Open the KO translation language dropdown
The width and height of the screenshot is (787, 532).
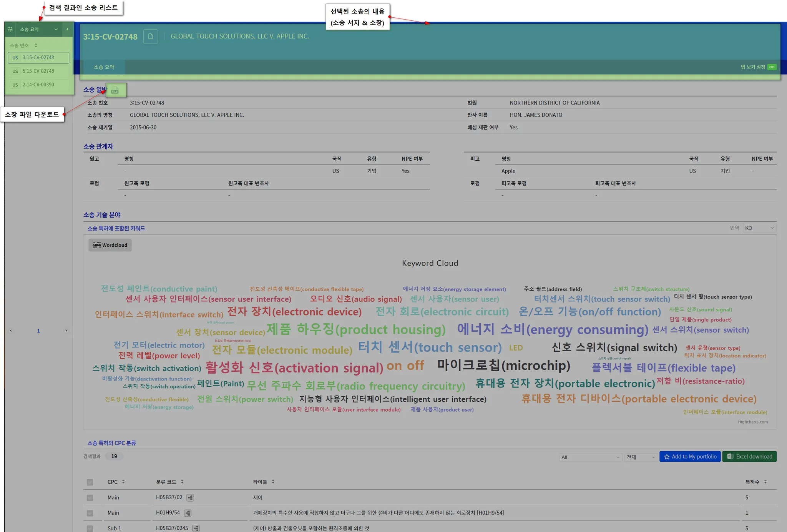pyautogui.click(x=759, y=228)
